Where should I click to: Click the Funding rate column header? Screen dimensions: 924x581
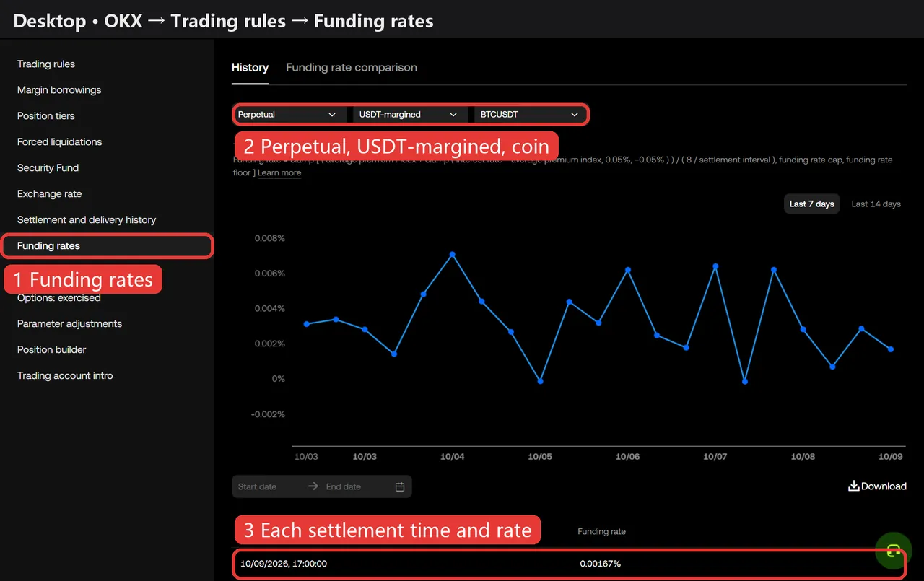pyautogui.click(x=601, y=532)
